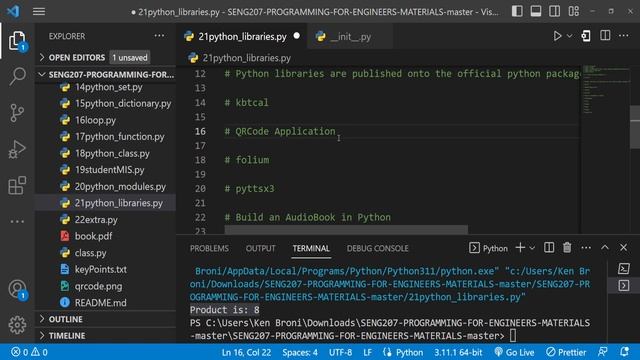Click Ln 16, Col 22 status item

click(246, 352)
